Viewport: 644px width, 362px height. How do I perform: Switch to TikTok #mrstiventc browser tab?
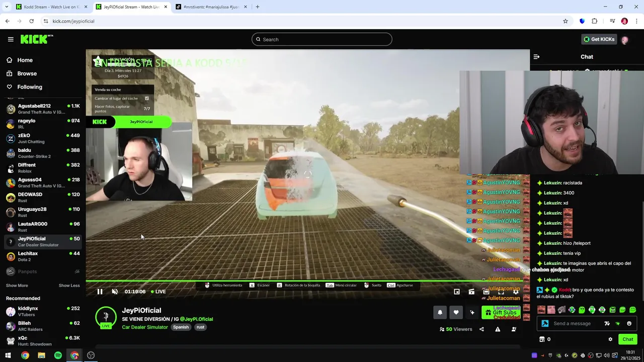pos(210,7)
